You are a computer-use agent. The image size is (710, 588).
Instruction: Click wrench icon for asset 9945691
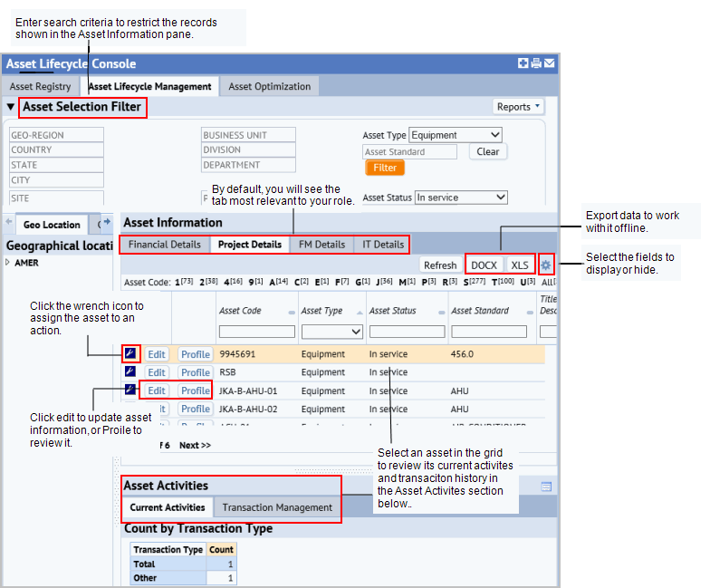click(130, 353)
